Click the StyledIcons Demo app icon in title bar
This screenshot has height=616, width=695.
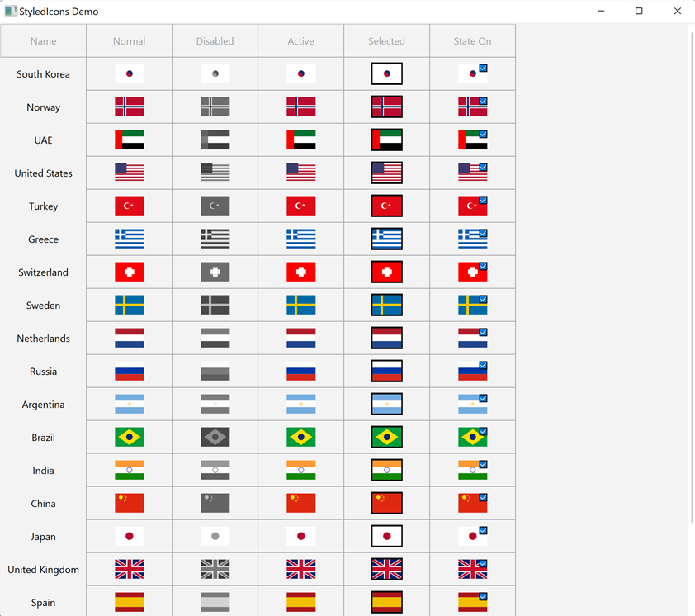[x=11, y=12]
